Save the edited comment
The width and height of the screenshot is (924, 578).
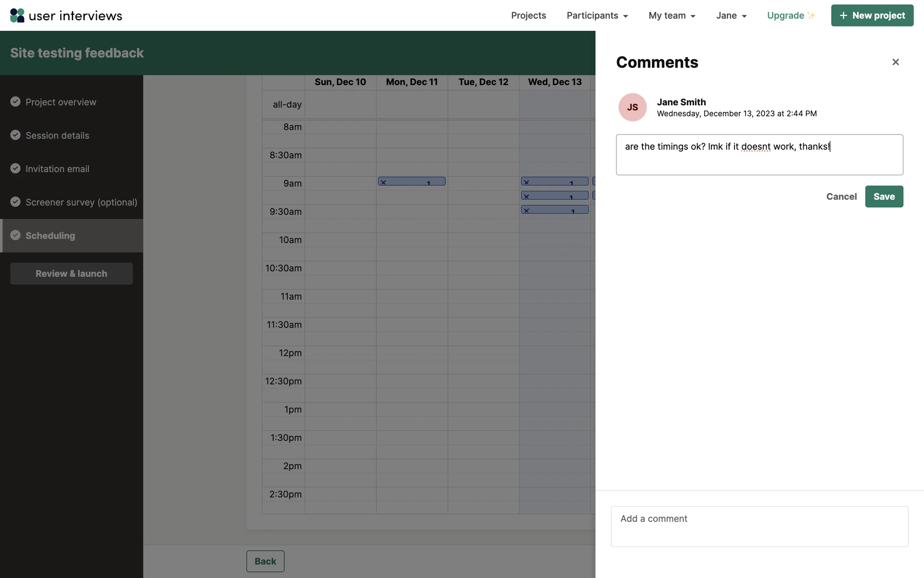click(x=884, y=197)
